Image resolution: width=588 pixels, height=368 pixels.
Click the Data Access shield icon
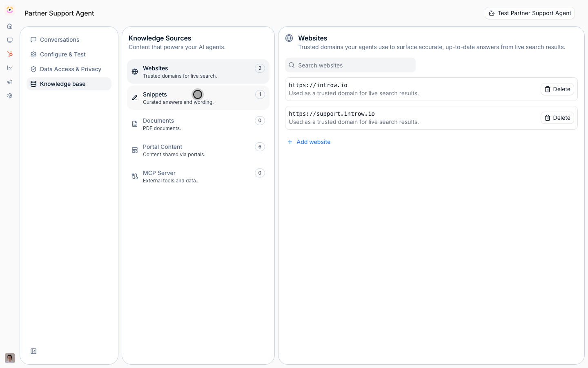coord(33,69)
